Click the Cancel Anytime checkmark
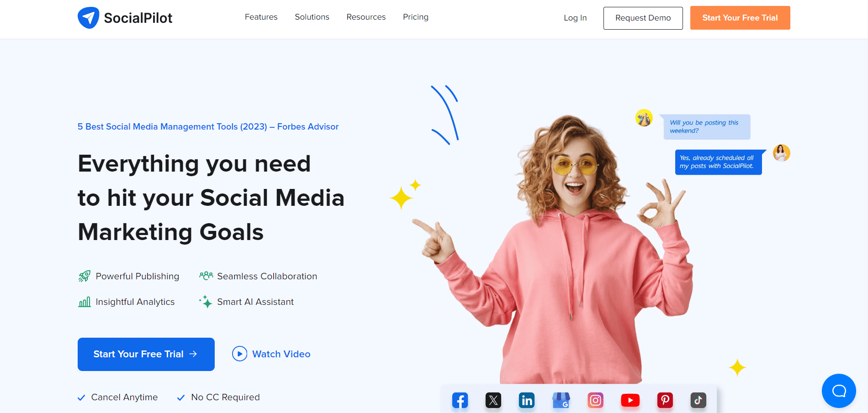The height and width of the screenshot is (413, 868). click(x=82, y=397)
